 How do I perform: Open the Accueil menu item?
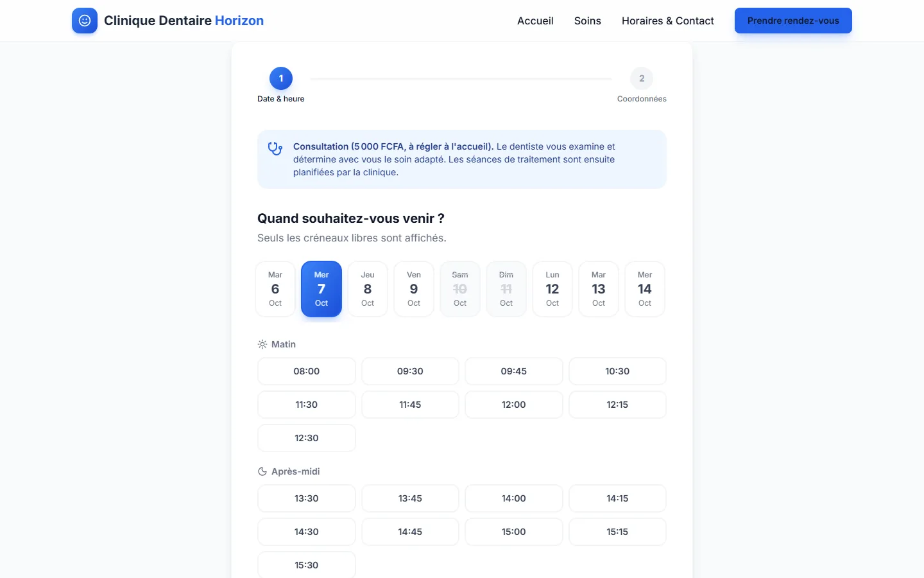coord(535,21)
